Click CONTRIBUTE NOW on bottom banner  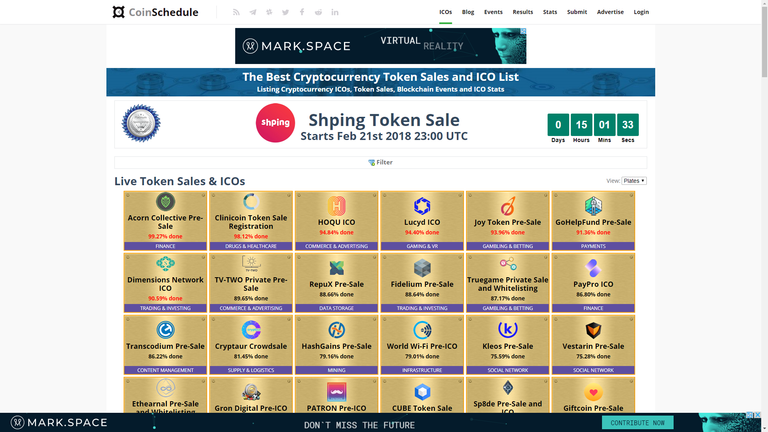(638, 423)
